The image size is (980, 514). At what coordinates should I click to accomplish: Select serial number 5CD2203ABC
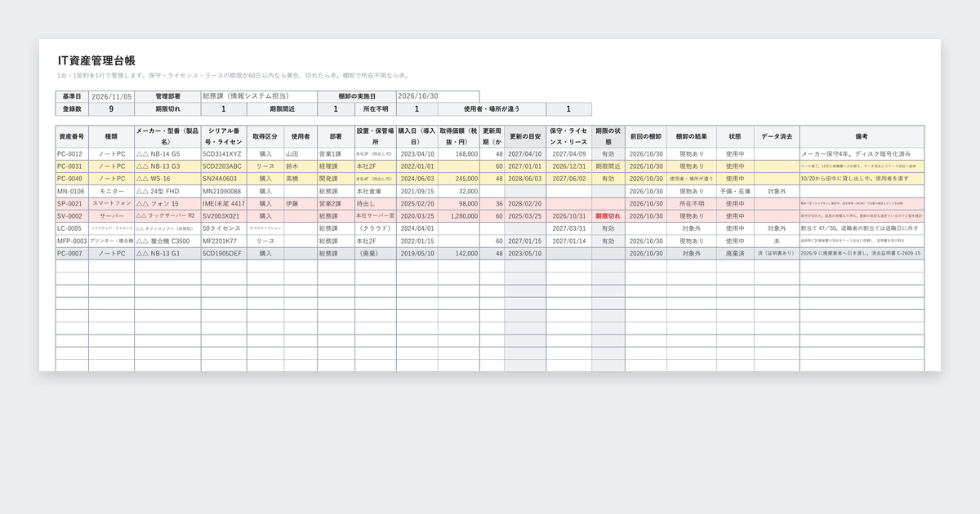(224, 166)
